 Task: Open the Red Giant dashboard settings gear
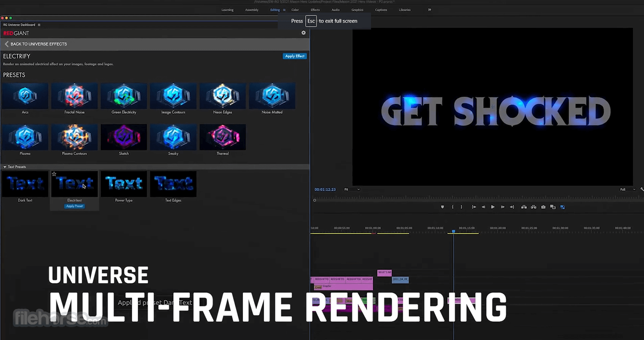[x=304, y=33]
